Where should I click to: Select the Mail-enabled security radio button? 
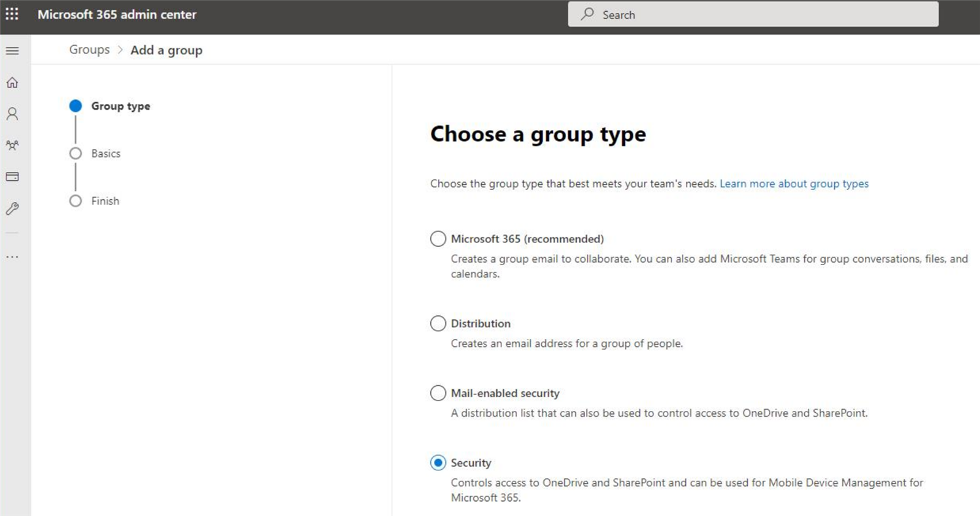(x=438, y=393)
